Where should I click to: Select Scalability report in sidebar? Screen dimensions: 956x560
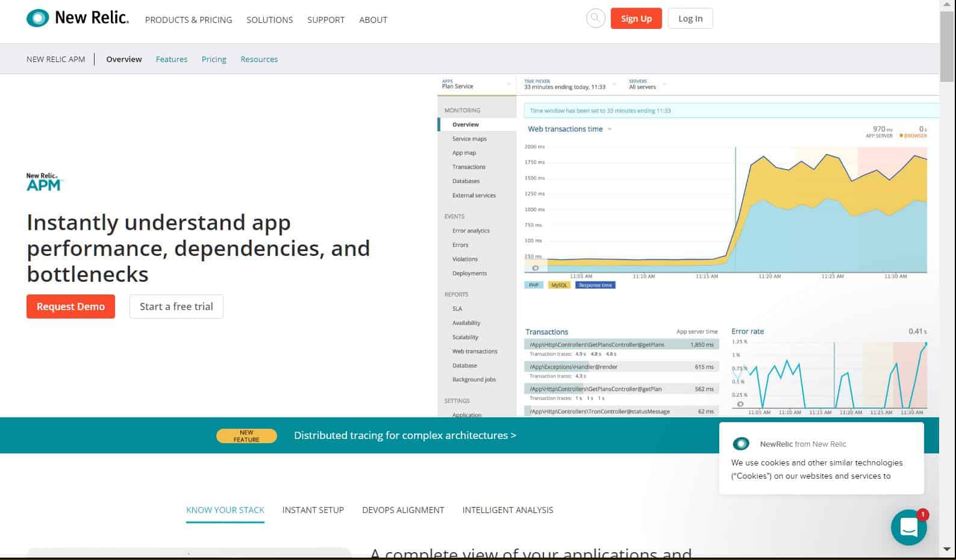click(465, 337)
